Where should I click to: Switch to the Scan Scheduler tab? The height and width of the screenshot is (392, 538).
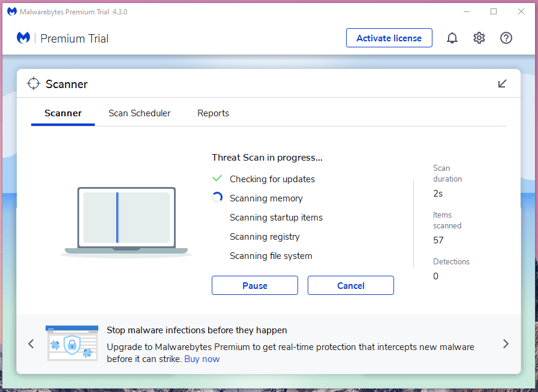pos(139,113)
